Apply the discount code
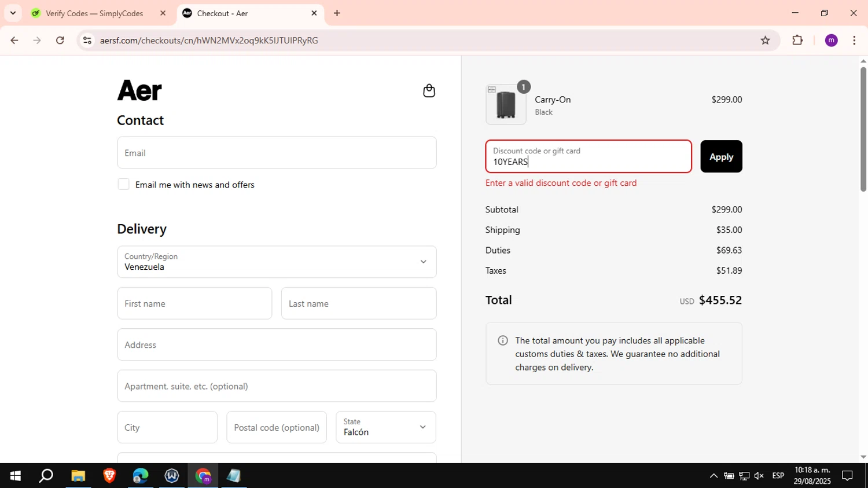Viewport: 868px width, 488px height. [x=721, y=156]
